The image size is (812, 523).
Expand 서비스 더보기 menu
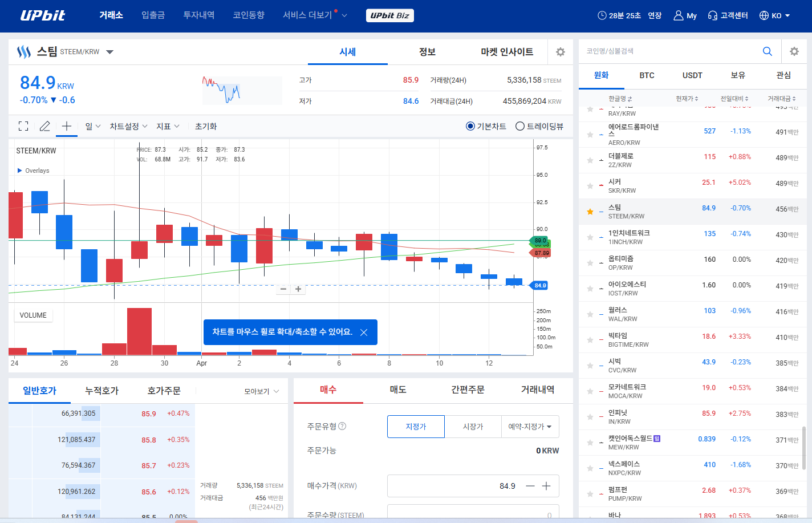[315, 15]
